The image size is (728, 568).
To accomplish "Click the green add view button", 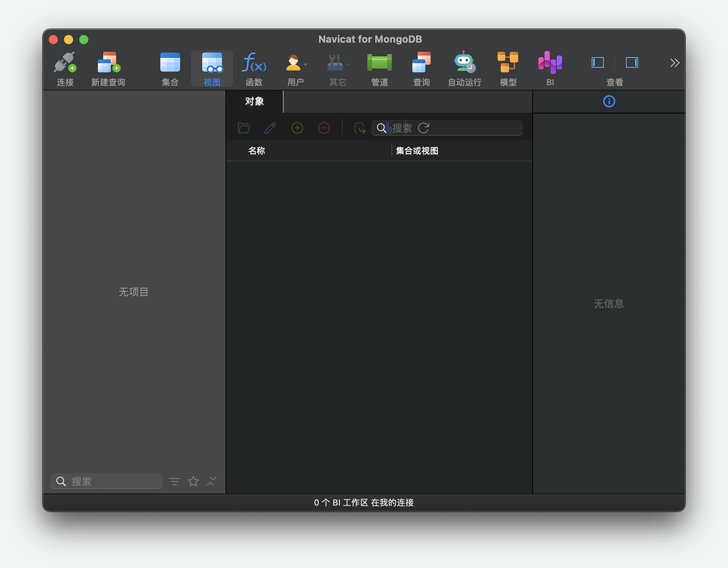I will click(x=297, y=128).
